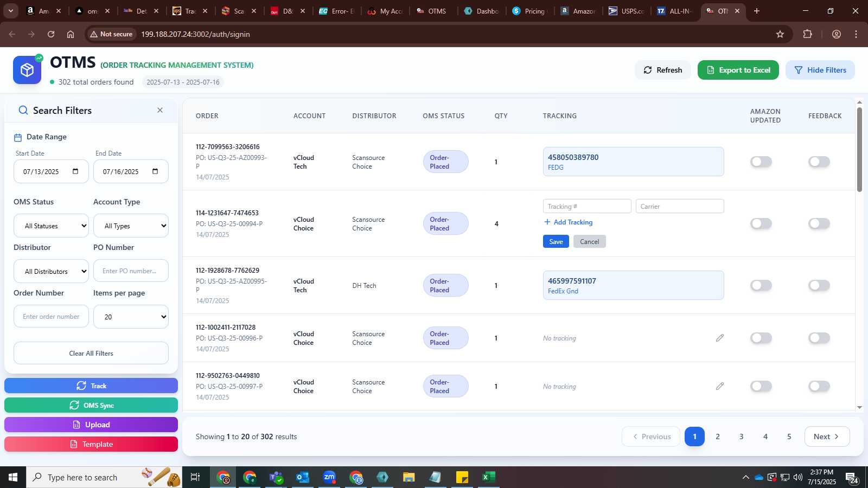Toggle Amazon Updated for order 114-1231647-7474653
This screenshot has height=488, width=868.
[x=761, y=223]
